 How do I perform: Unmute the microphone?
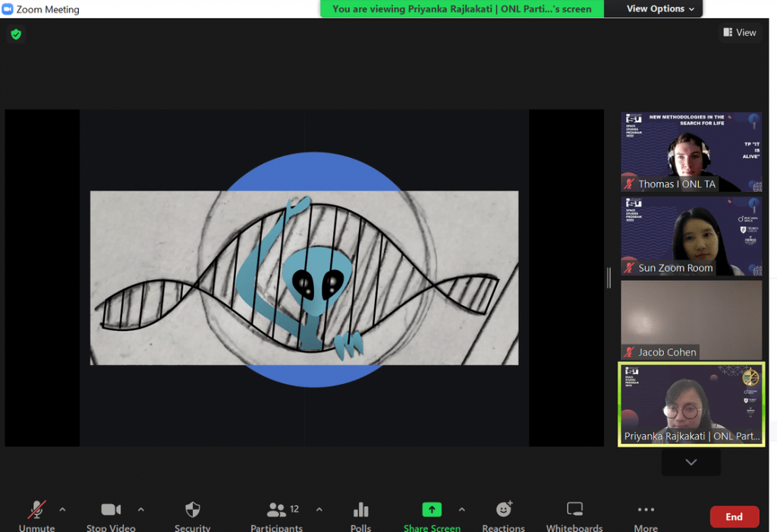[36, 510]
